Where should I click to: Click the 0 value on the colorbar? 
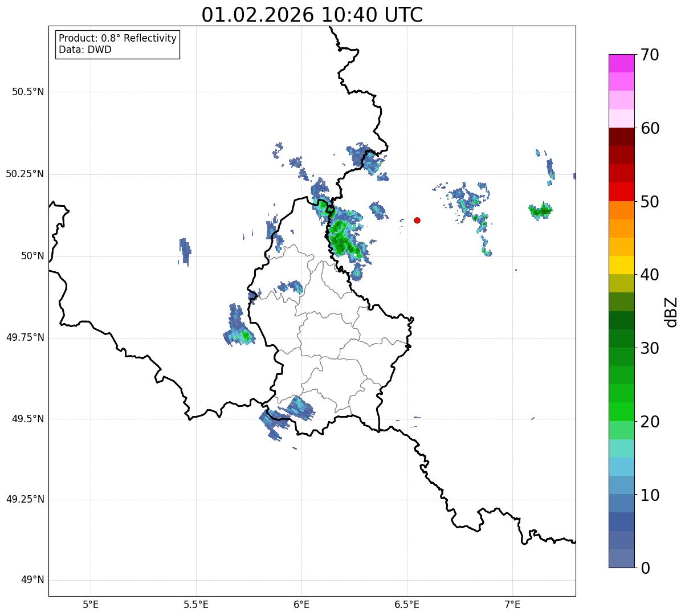pos(645,568)
